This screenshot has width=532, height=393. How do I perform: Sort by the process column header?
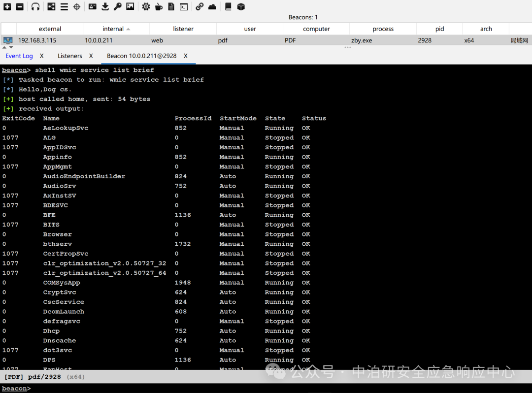pos(383,29)
